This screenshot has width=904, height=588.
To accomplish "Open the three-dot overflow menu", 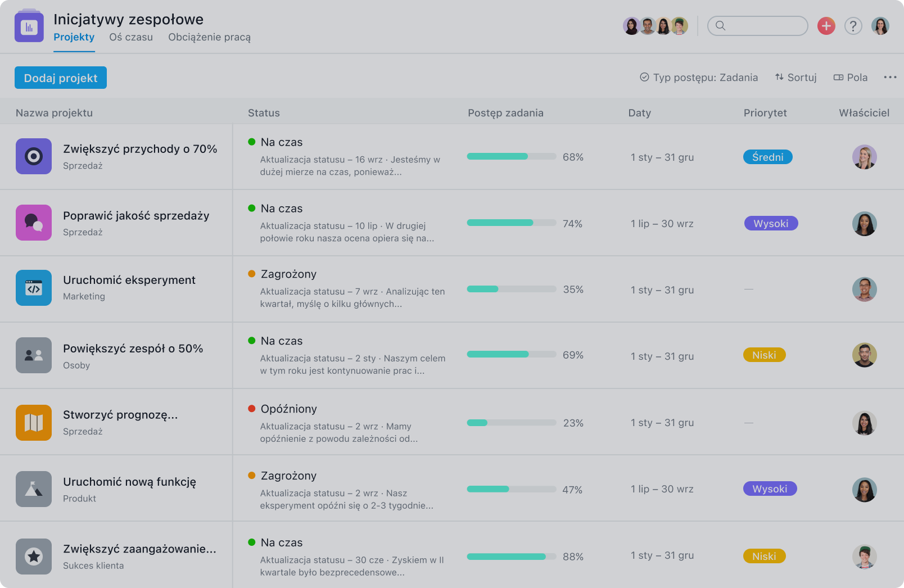I will (x=890, y=78).
